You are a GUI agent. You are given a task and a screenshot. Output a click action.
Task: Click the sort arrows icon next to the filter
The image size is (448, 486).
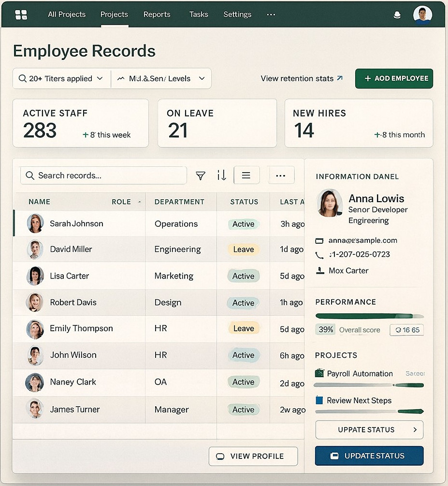click(x=221, y=175)
